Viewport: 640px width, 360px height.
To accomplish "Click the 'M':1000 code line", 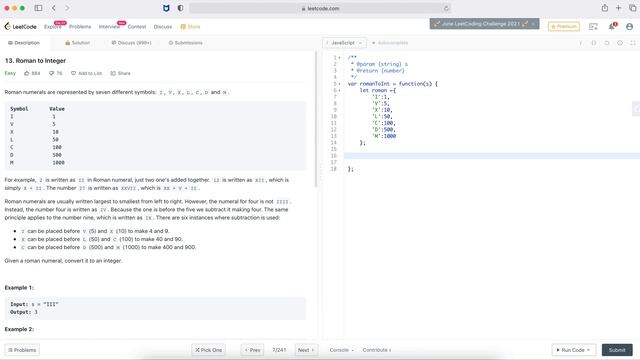I will point(384,136).
